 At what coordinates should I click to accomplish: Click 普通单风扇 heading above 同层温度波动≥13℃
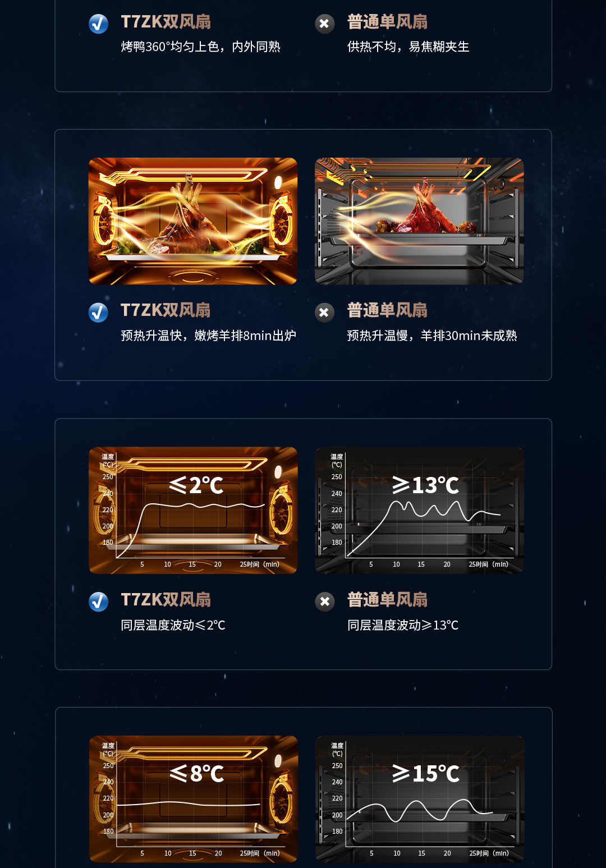(387, 599)
